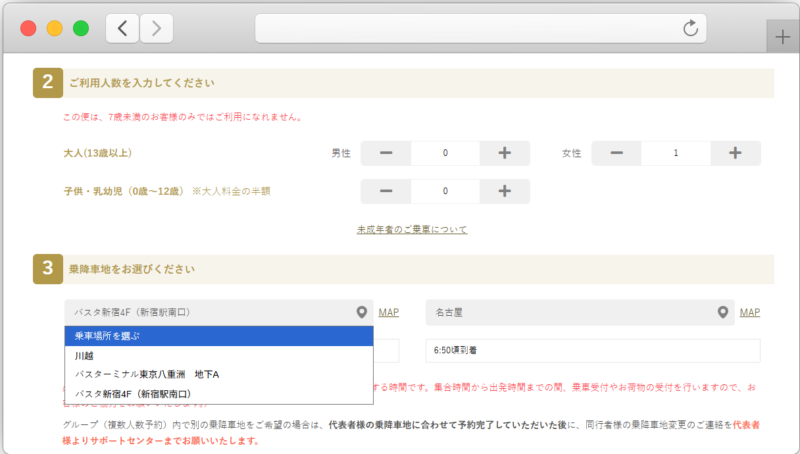Viewport: 800px width, 454px height.
Task: Decrease the adult female (女性) count
Action: click(x=616, y=153)
